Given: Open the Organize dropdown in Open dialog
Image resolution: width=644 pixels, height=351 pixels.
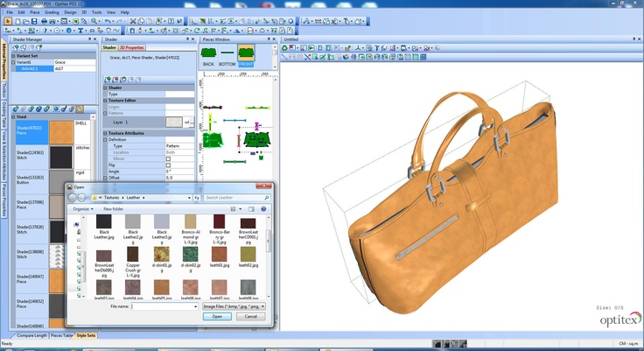Looking at the screenshot, I should [x=82, y=209].
